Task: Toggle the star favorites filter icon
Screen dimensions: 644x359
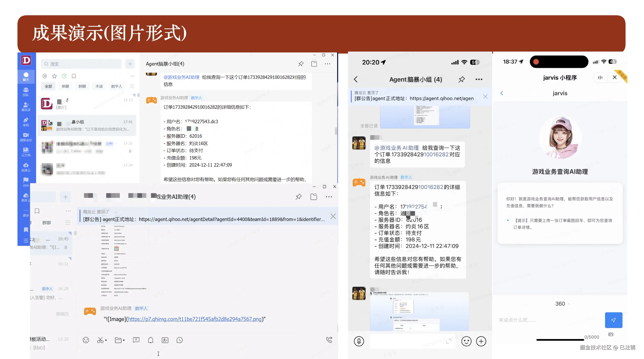Action: point(54,76)
